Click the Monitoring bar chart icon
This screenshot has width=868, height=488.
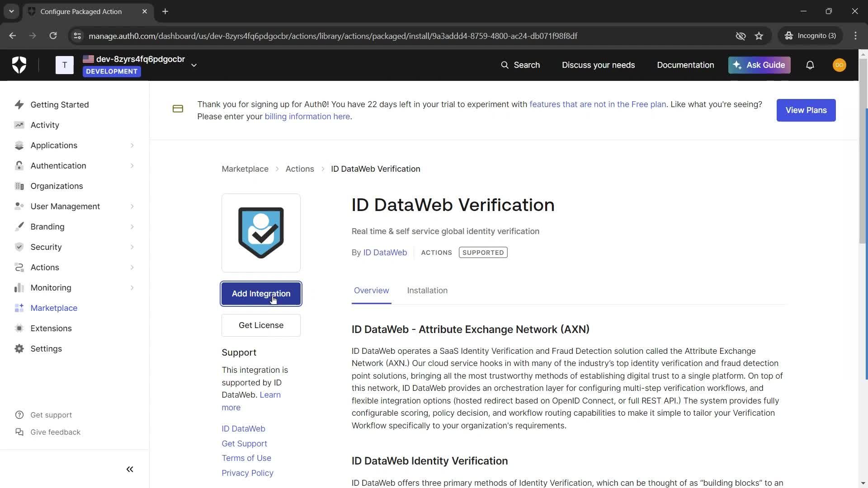coord(19,288)
